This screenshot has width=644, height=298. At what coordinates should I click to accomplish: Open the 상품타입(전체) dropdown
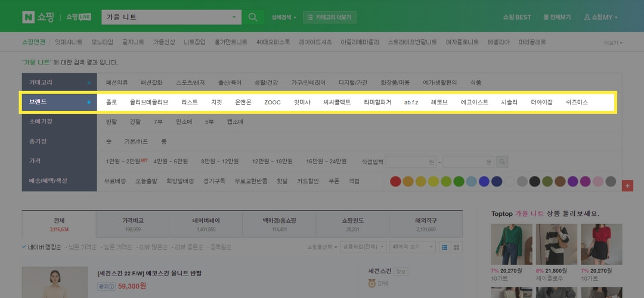364,247
